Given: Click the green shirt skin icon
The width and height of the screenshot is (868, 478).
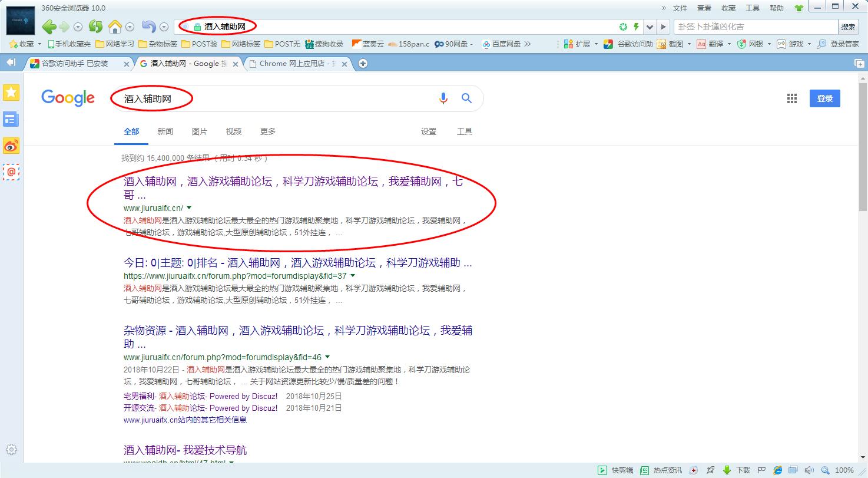Looking at the screenshot, I should [x=799, y=8].
